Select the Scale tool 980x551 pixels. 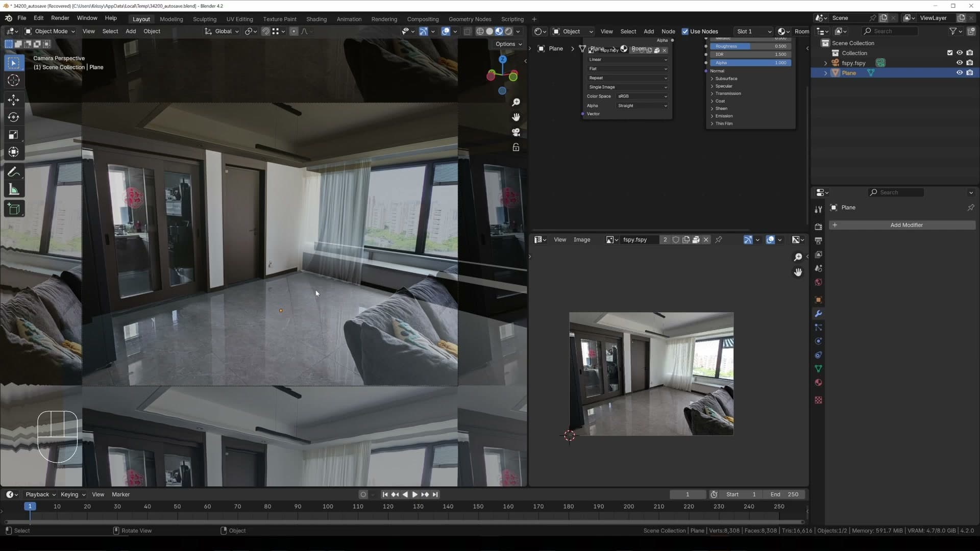pyautogui.click(x=14, y=135)
